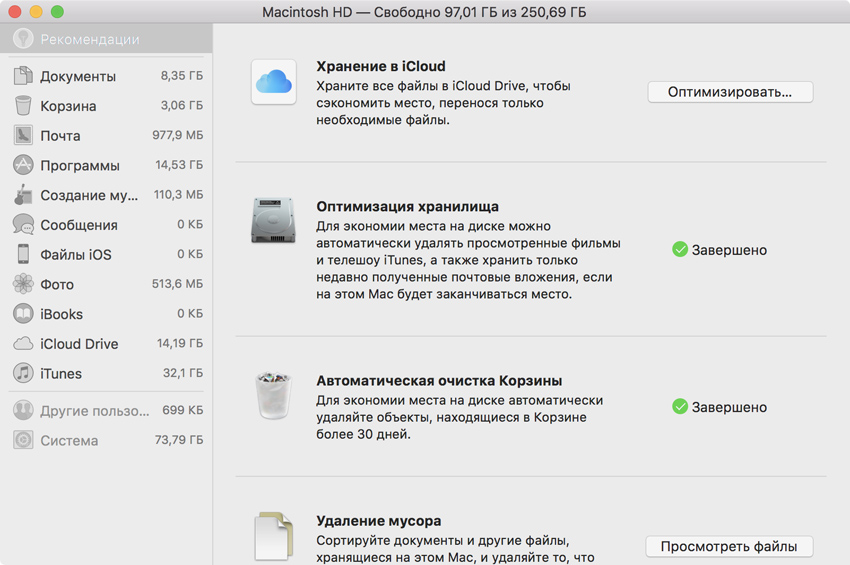
Task: Click the Messages bubble icon in sidebar
Action: tap(23, 225)
